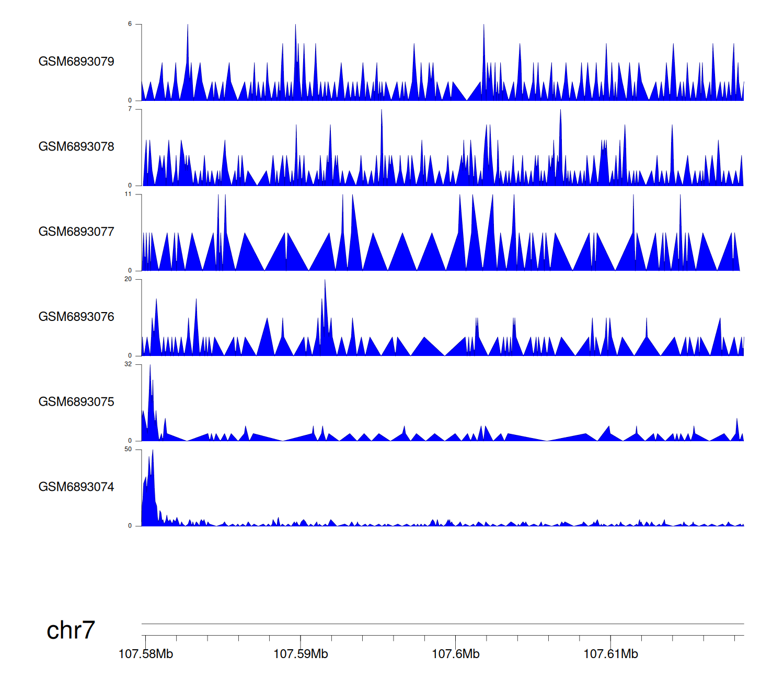784x690 pixels.
Task: Click the y-axis maximum value 7
Action: (x=130, y=109)
